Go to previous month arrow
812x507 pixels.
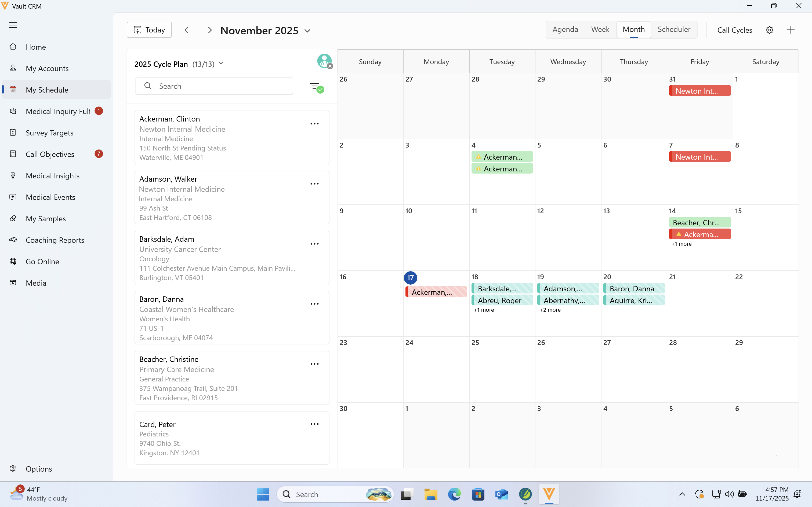[x=187, y=30]
